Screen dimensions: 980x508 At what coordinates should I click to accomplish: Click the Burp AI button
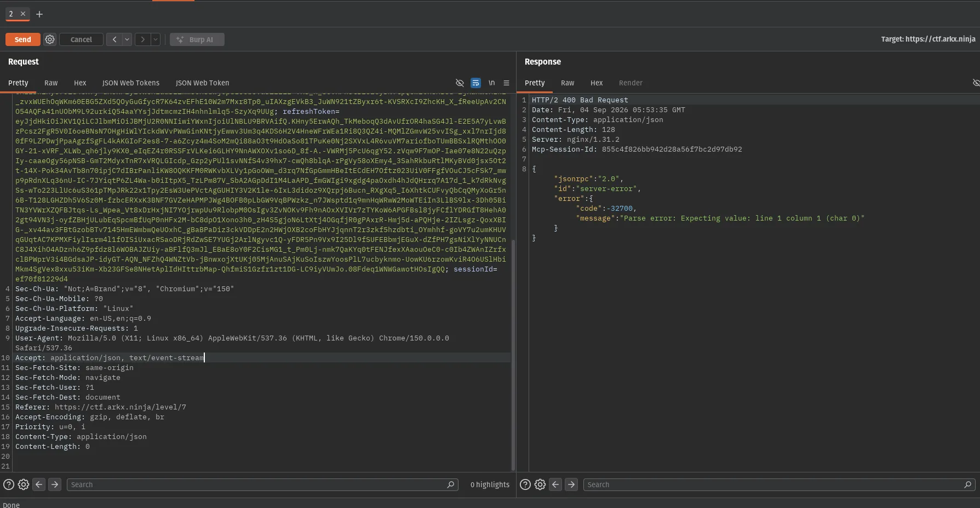tap(197, 39)
